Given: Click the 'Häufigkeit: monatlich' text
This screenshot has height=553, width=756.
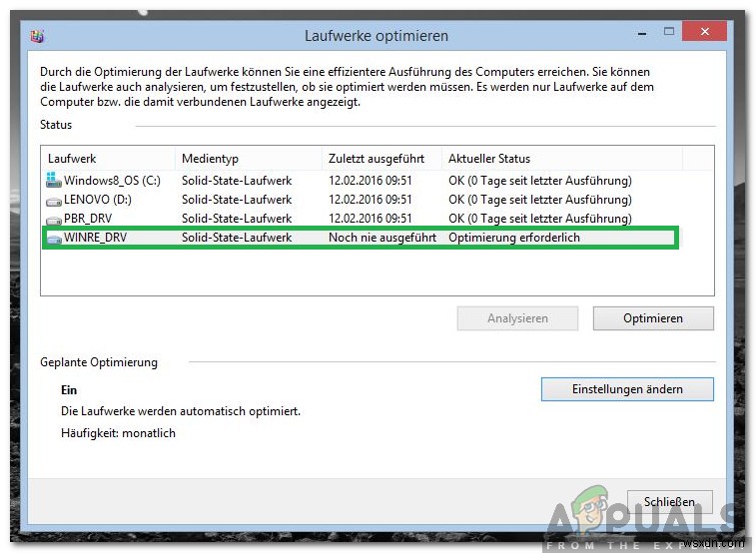Looking at the screenshot, I should click(118, 433).
